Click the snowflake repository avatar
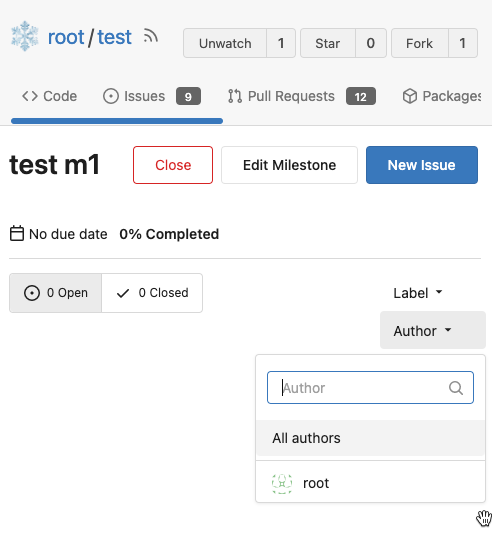Image resolution: width=492 pixels, height=550 pixels. click(24, 36)
